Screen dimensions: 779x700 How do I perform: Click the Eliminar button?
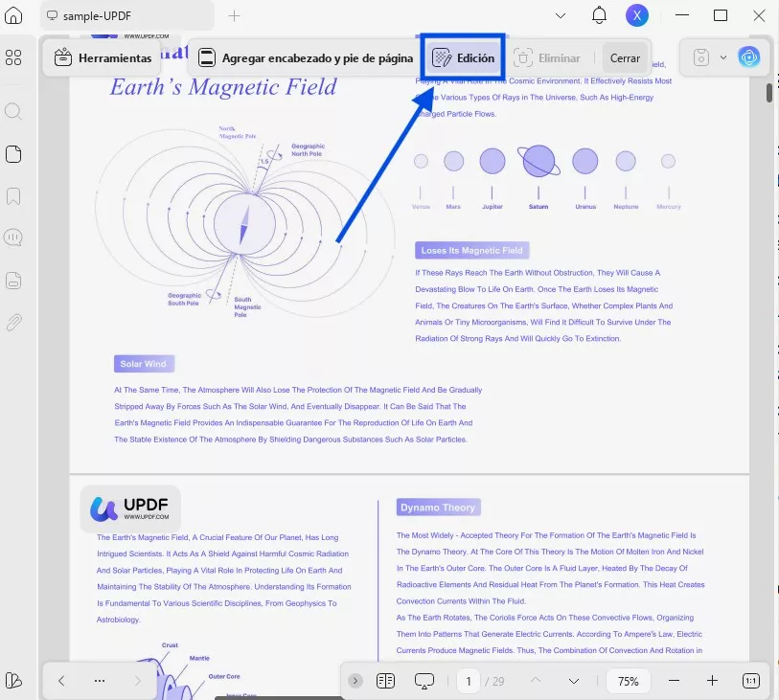tap(546, 58)
